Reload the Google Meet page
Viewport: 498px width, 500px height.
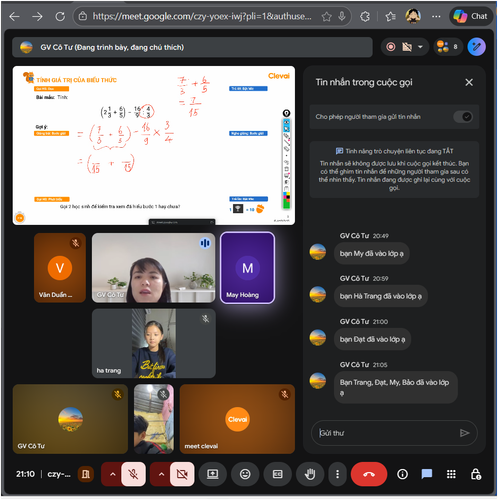pos(60,16)
